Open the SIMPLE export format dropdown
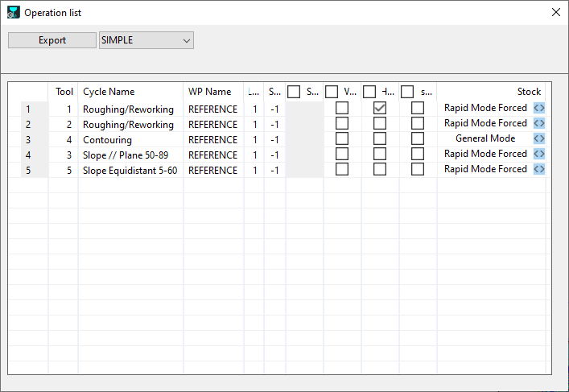Image resolution: width=569 pixels, height=392 pixels. pyautogui.click(x=146, y=40)
